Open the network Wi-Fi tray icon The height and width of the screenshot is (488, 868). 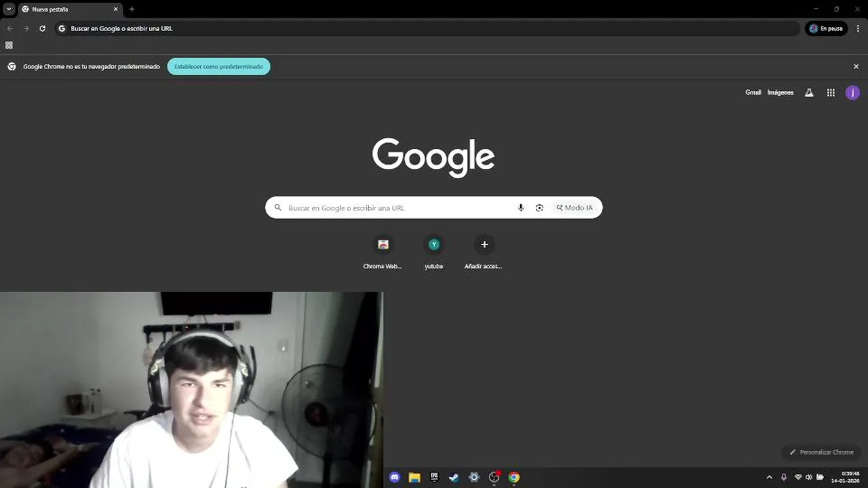coord(798,477)
